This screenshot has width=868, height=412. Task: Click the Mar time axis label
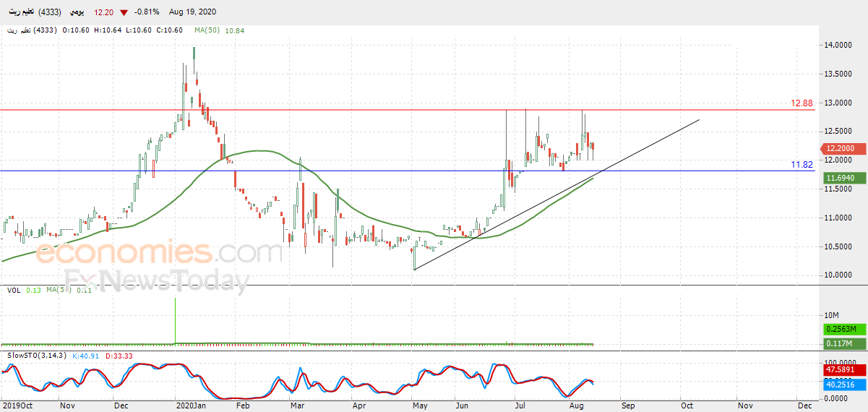297,406
